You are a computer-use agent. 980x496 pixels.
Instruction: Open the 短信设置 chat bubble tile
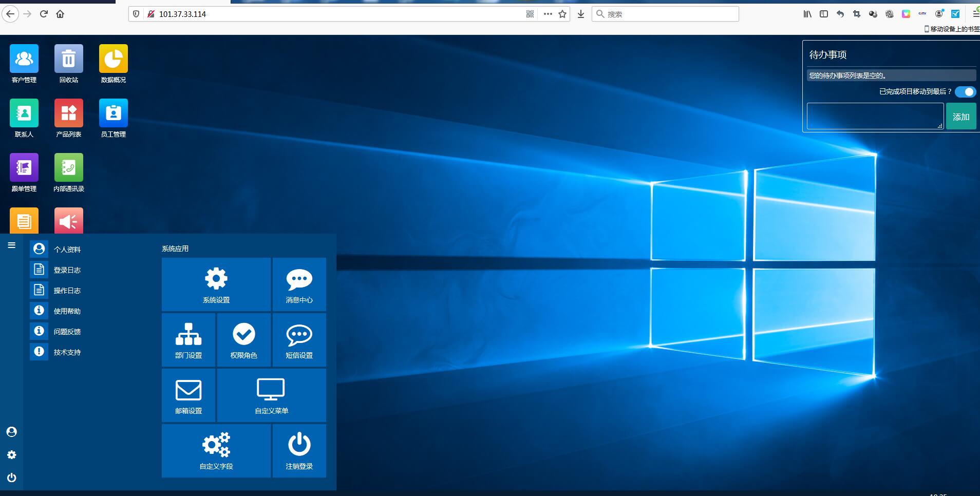point(299,340)
